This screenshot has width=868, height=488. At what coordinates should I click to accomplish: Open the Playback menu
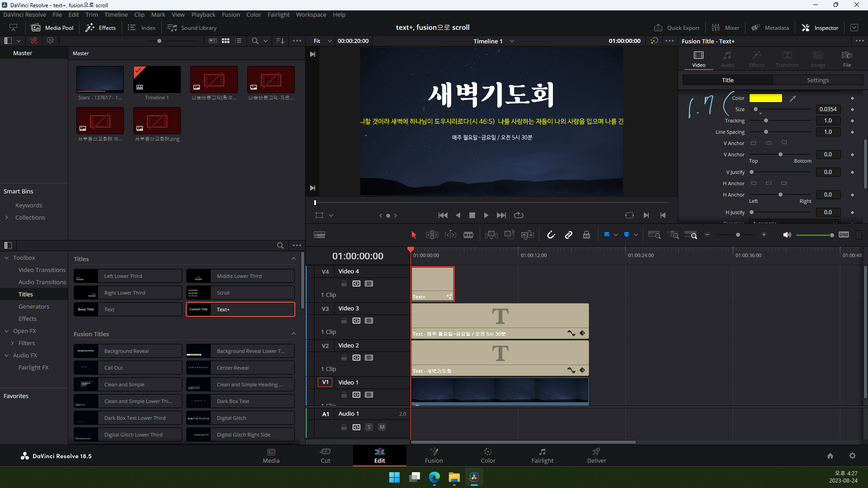coord(203,15)
